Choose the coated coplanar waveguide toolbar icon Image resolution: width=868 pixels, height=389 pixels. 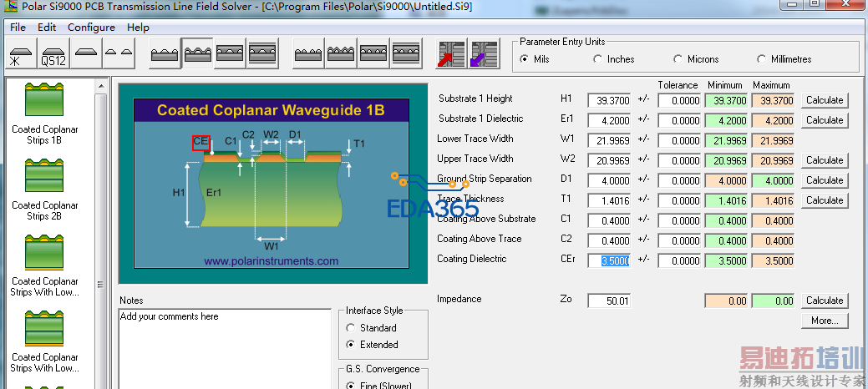point(198,53)
